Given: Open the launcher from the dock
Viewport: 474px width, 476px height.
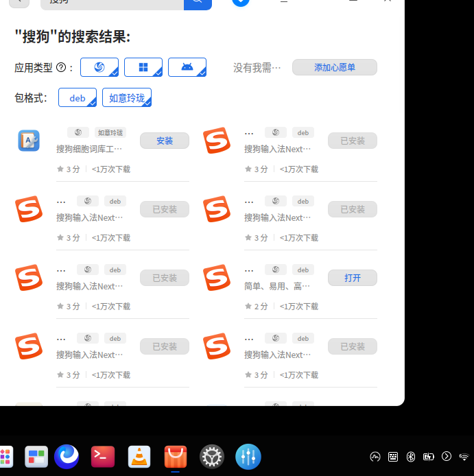Looking at the screenshot, I should pos(5,457).
